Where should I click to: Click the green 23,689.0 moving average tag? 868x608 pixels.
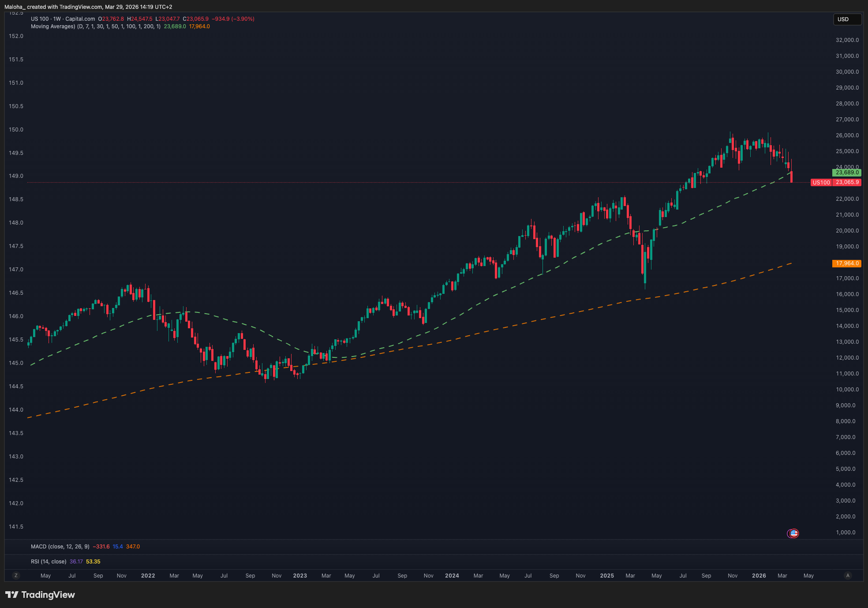(x=847, y=173)
